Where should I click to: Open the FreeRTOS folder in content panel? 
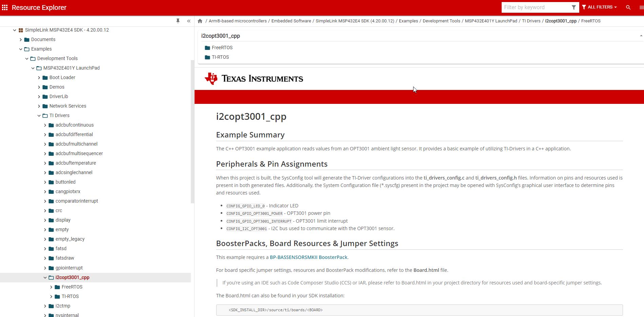point(222,48)
